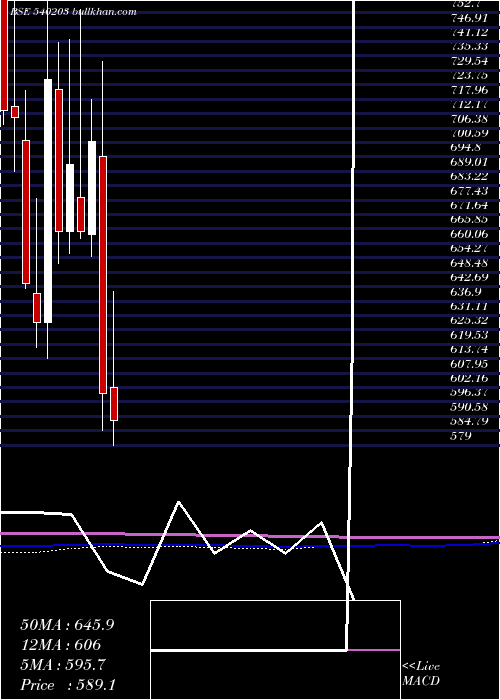Click the 642.69 price axis label

tap(470, 278)
